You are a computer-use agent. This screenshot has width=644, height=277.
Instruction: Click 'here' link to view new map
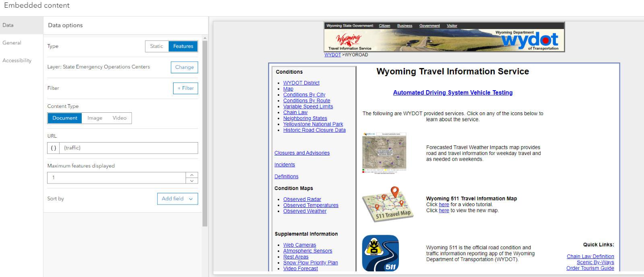444,211
